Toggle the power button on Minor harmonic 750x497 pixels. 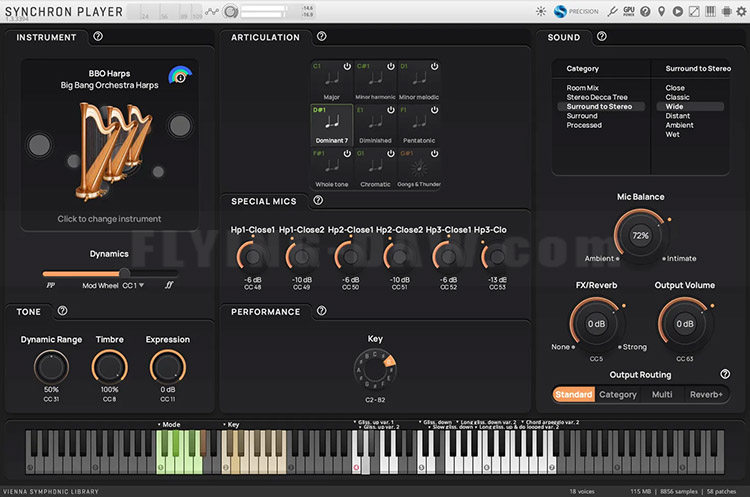click(x=391, y=66)
